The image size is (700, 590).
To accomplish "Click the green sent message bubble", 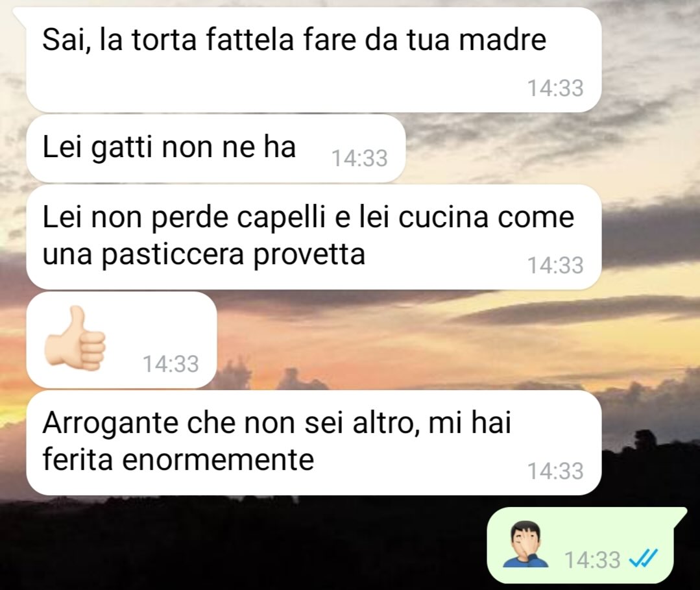I will [586, 545].
